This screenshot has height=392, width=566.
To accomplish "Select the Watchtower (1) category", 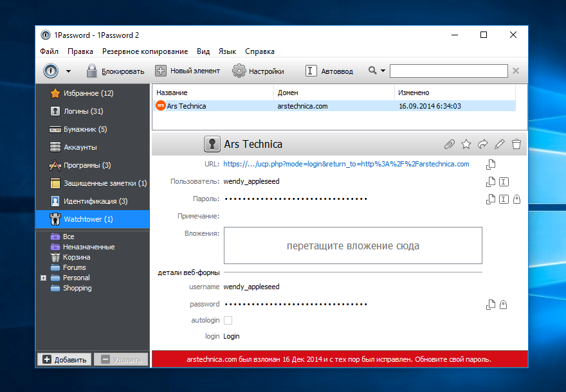I will [93, 219].
